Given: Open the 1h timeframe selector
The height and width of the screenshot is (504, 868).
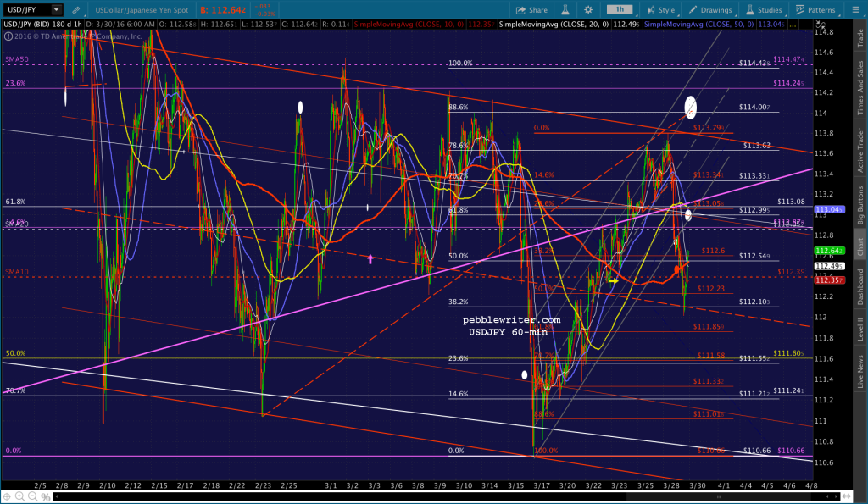Looking at the screenshot, I should (x=620, y=9).
